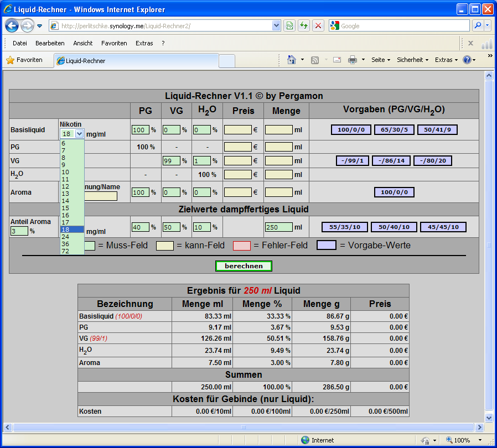The height and width of the screenshot is (448, 497).
Task: Apply the -/99/1 VG preset
Action: click(x=352, y=160)
